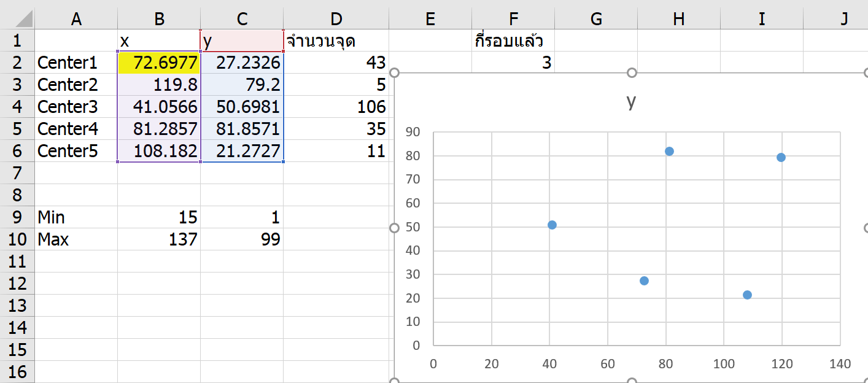Select column D header
This screenshot has width=868, height=383.
point(336,18)
